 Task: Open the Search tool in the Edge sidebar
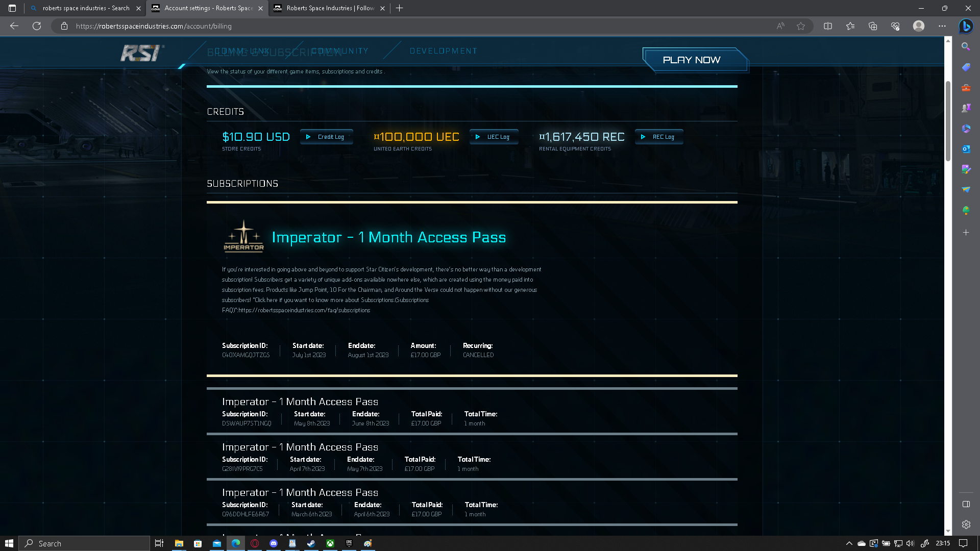click(x=965, y=46)
